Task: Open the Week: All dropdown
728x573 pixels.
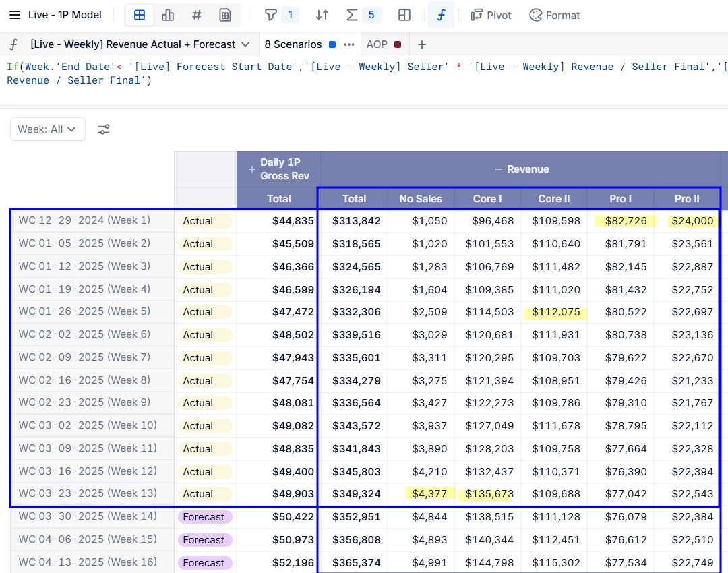Action: (x=47, y=129)
